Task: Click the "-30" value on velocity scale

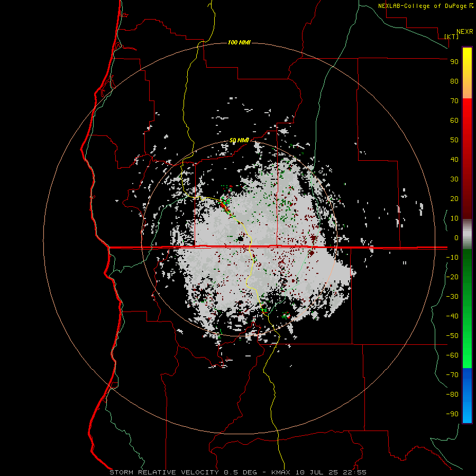Action: coord(452,297)
